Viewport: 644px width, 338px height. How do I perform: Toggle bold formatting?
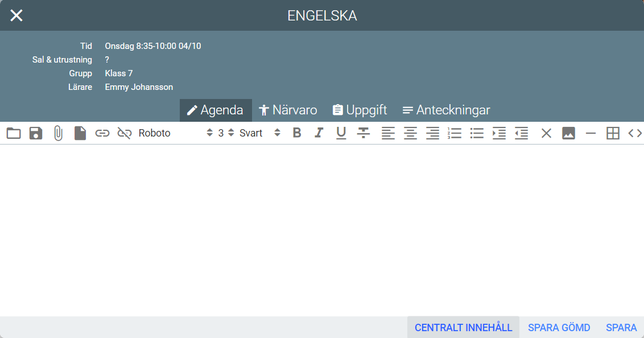(x=296, y=133)
